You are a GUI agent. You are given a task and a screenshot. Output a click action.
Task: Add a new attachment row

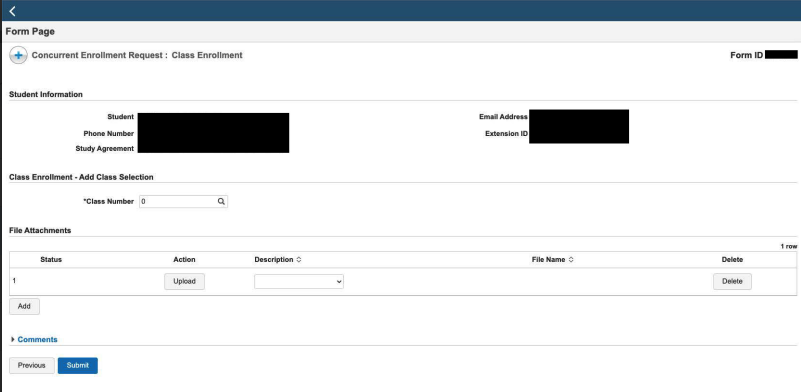click(x=24, y=306)
